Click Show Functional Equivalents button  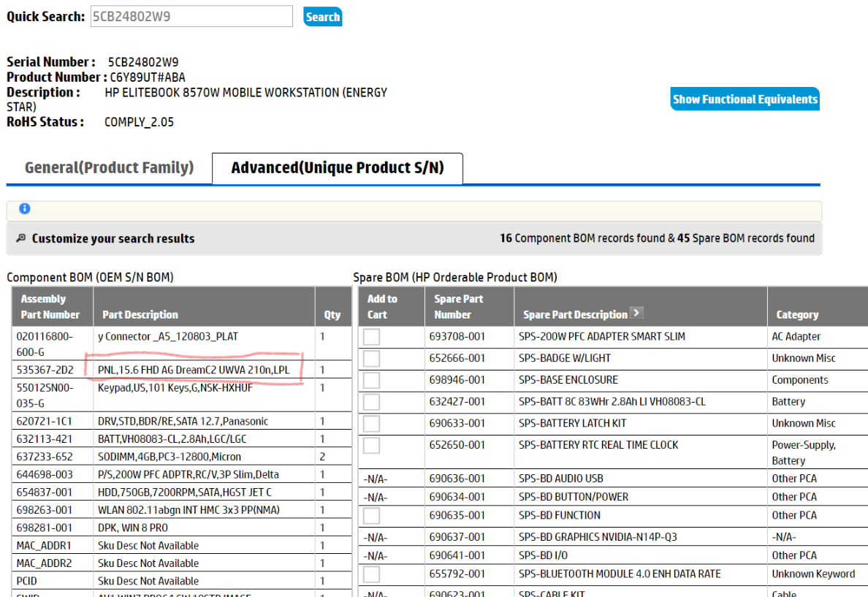point(745,99)
